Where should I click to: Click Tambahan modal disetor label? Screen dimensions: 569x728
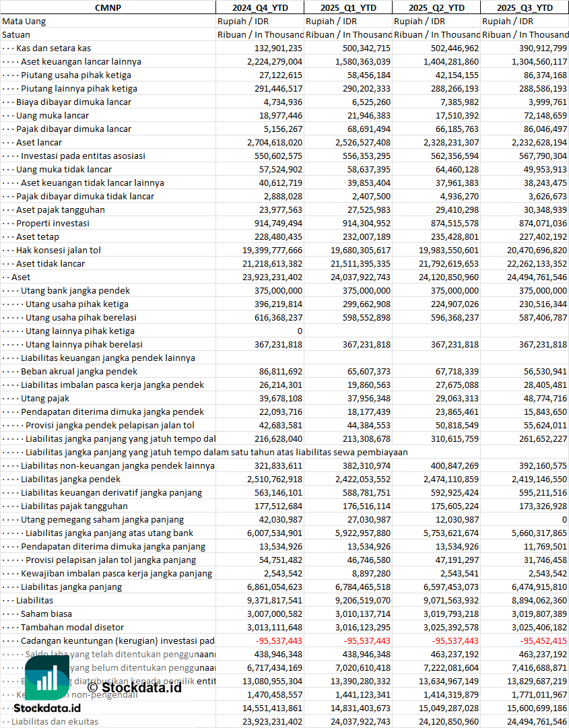click(73, 627)
